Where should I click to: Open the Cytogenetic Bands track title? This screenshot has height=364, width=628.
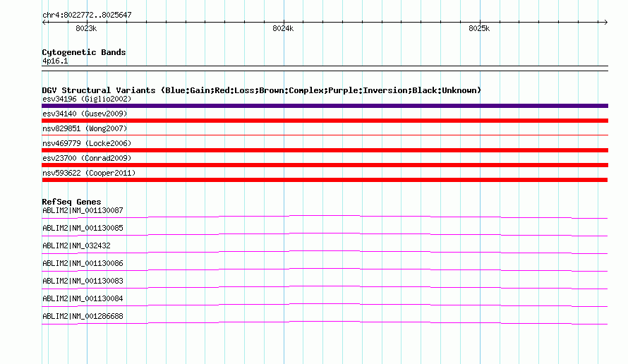pyautogui.click(x=84, y=52)
